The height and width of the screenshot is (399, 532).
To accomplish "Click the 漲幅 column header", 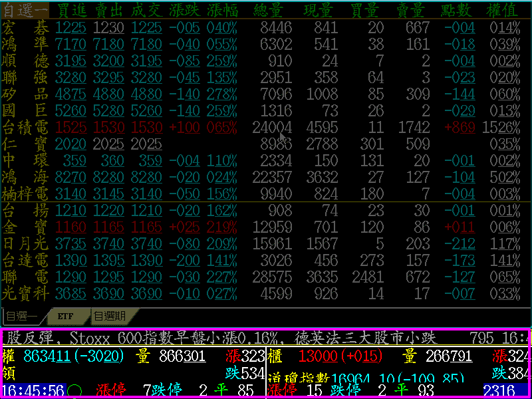I will (x=222, y=9).
